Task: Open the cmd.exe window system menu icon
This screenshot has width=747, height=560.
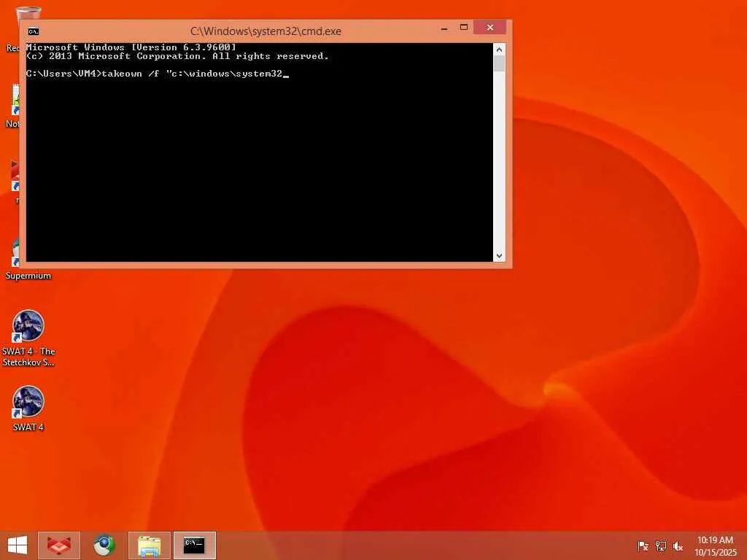Action: point(34,31)
